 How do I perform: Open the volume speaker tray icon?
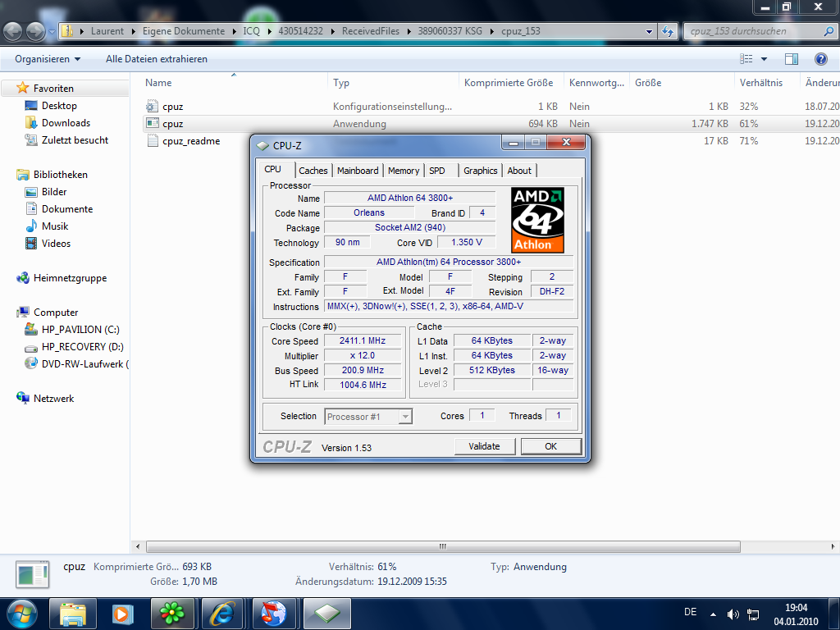coord(733,614)
